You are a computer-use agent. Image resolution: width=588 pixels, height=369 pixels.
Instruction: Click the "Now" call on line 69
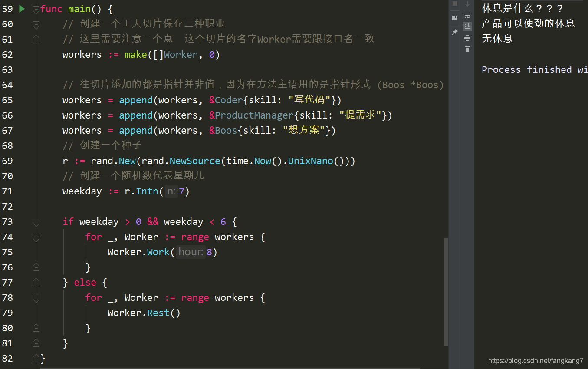263,161
